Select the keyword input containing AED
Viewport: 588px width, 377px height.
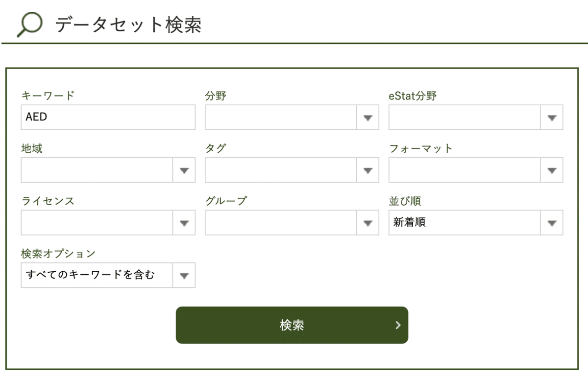[x=108, y=117]
